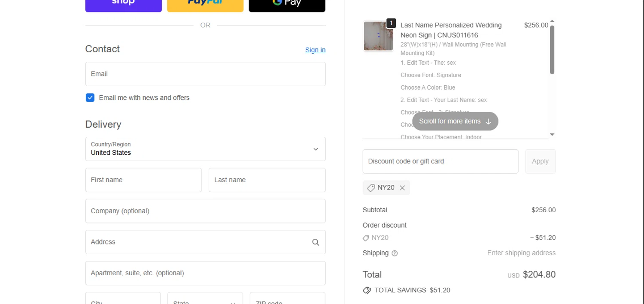Click the Discount code or gift card field
This screenshot has height=304, width=644.
coord(440,161)
